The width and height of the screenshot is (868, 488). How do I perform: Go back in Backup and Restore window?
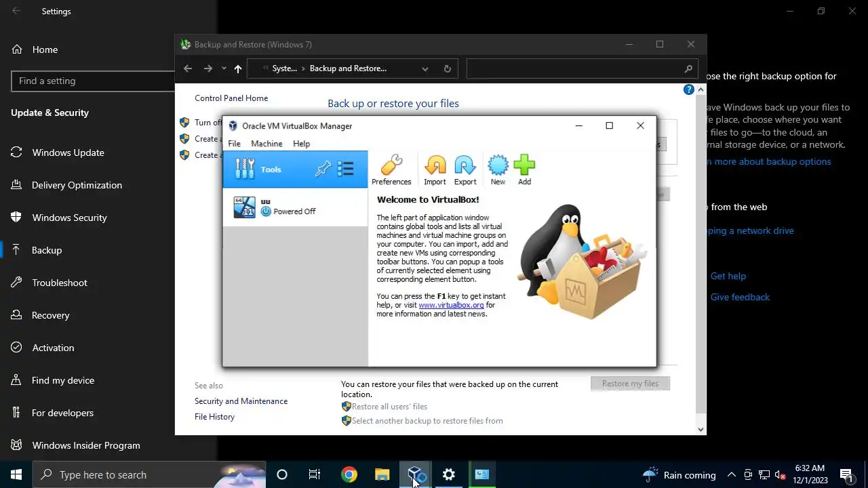tap(188, 68)
